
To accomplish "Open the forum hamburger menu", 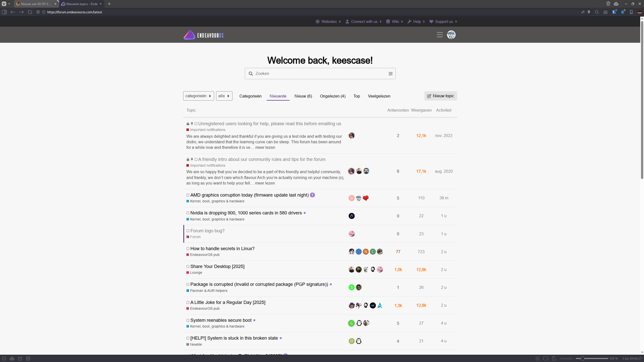I will tap(439, 35).
